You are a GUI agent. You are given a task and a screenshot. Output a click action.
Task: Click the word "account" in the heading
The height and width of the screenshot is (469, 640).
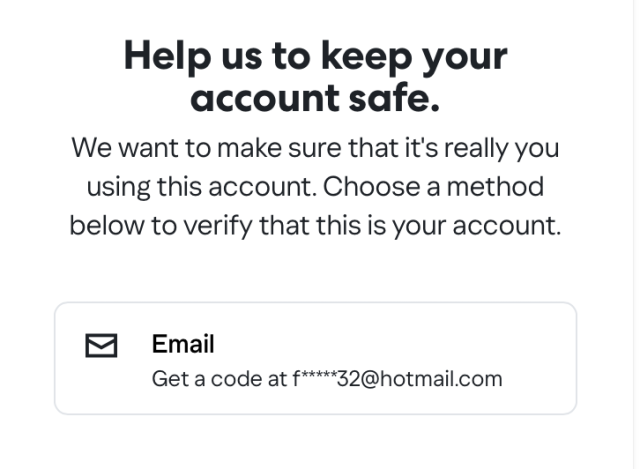pos(265,98)
